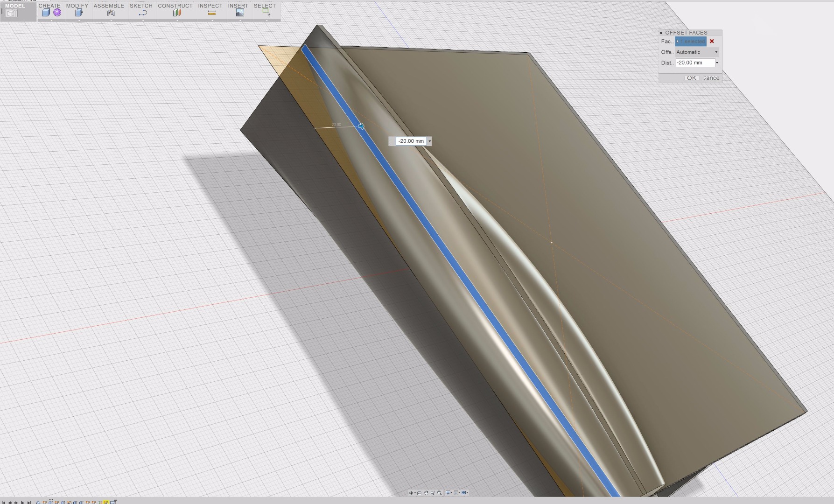Click the Construct offset plane icon

coord(177,13)
